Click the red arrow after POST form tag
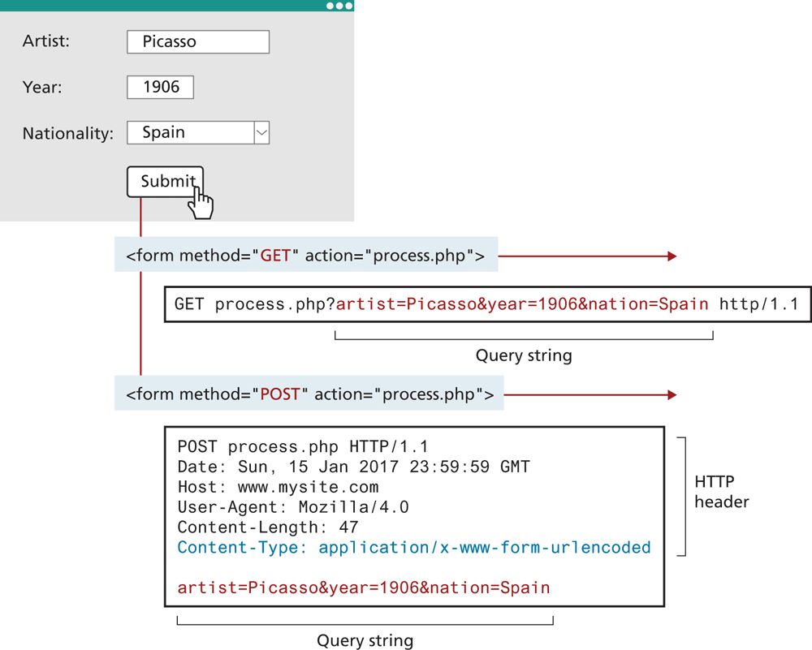Screen dimensions: 812x650 tap(590, 395)
